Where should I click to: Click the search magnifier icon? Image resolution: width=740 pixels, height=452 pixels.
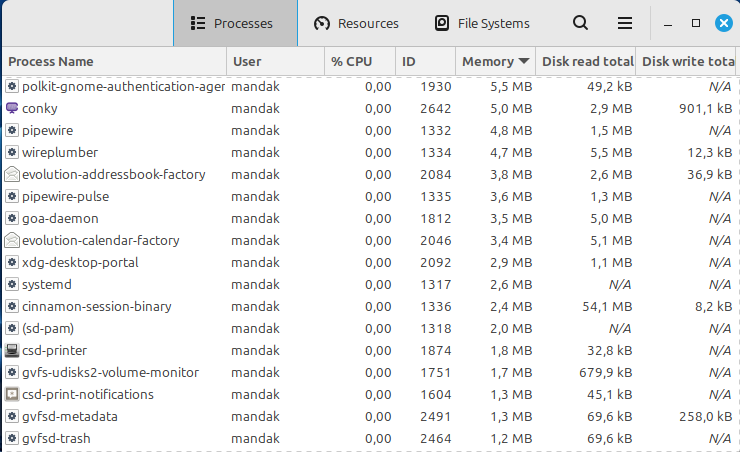[580, 23]
